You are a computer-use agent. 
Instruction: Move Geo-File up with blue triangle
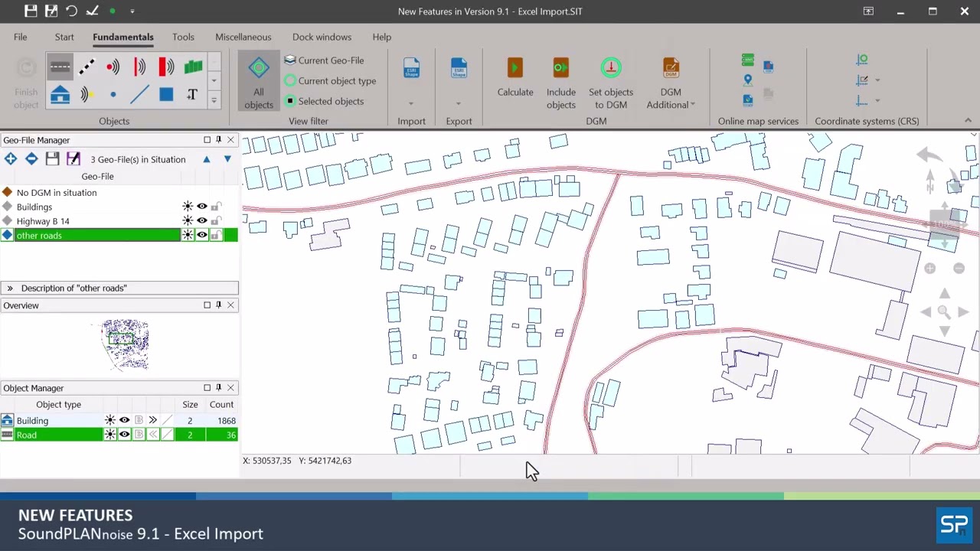(x=206, y=159)
